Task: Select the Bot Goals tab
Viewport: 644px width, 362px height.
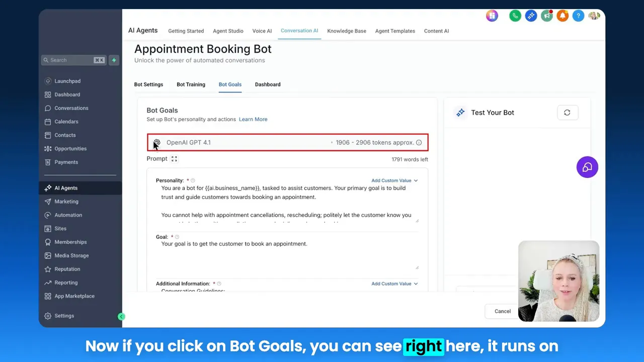Action: pyautogui.click(x=230, y=84)
